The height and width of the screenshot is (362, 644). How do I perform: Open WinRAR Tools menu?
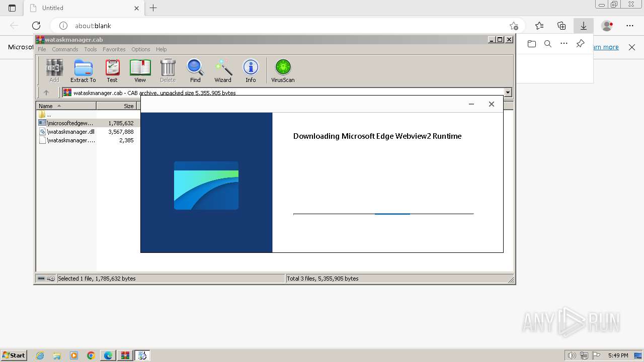(91, 49)
